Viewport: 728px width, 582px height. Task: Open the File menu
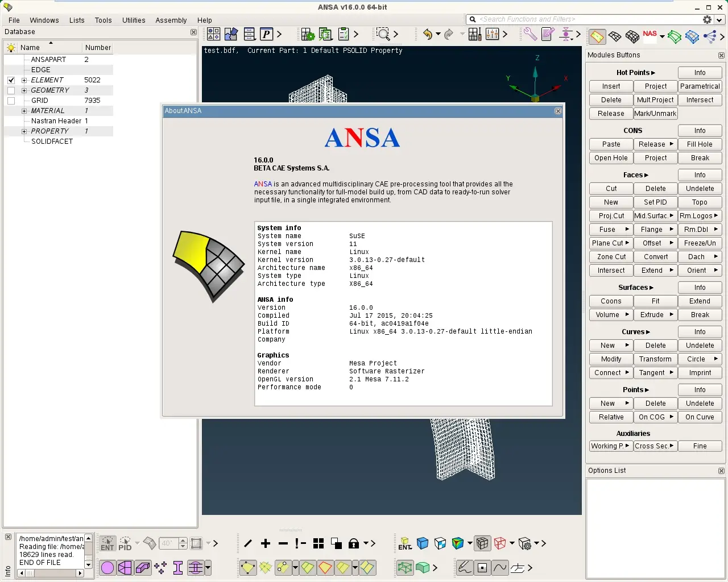pyautogui.click(x=14, y=20)
